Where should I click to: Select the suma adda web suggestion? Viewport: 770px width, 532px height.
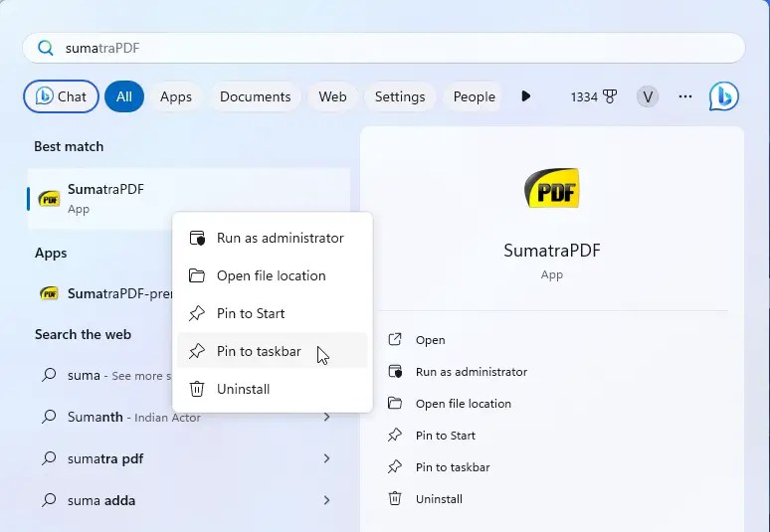(189, 500)
